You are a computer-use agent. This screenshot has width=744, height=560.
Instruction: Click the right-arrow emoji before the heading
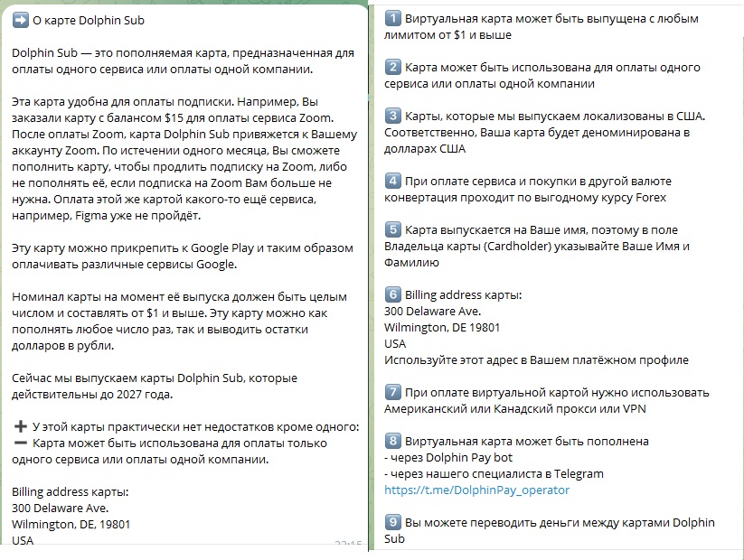[x=20, y=20]
